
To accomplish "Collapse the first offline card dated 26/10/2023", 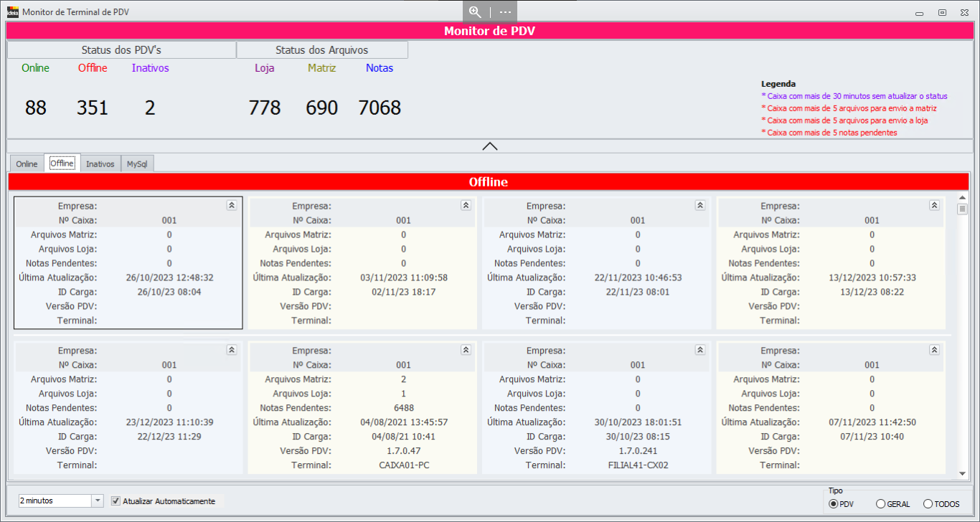I will 231,205.
